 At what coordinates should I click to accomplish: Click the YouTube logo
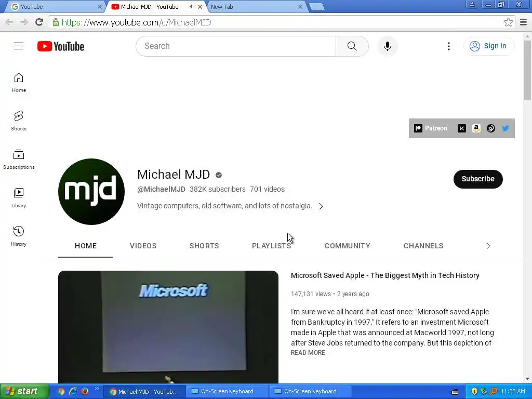61,46
